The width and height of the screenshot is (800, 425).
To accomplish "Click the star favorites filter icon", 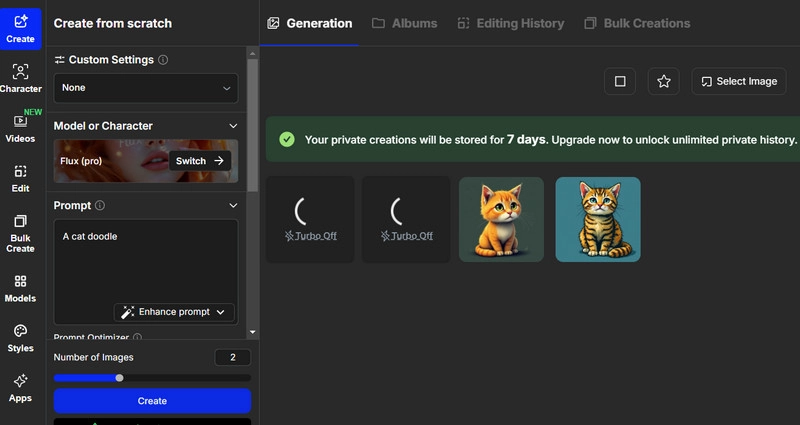I will coord(663,81).
